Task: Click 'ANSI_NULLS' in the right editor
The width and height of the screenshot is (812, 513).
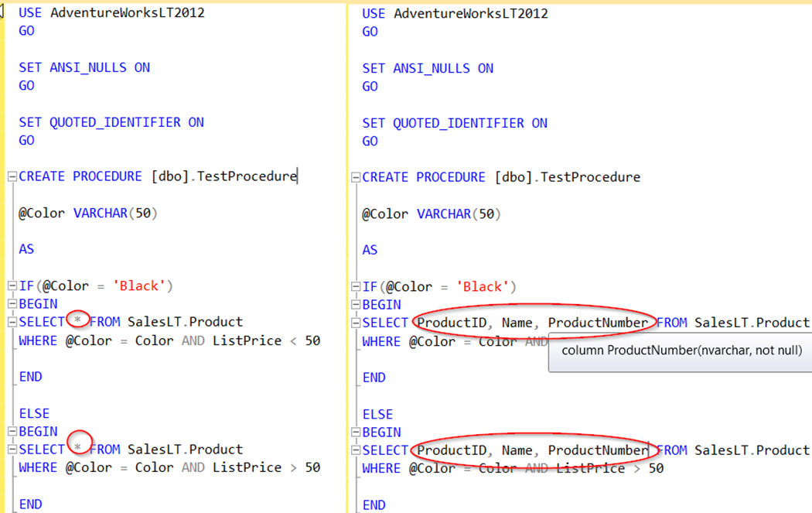Action: 432,68
